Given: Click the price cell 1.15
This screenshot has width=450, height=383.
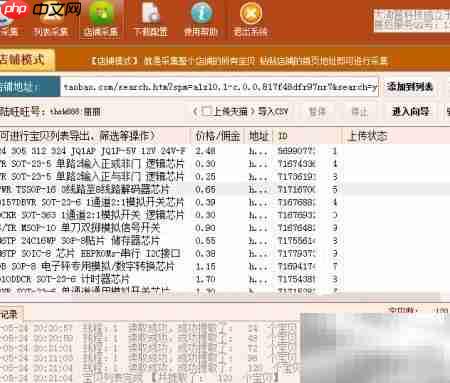Looking at the screenshot, I should (x=205, y=267).
